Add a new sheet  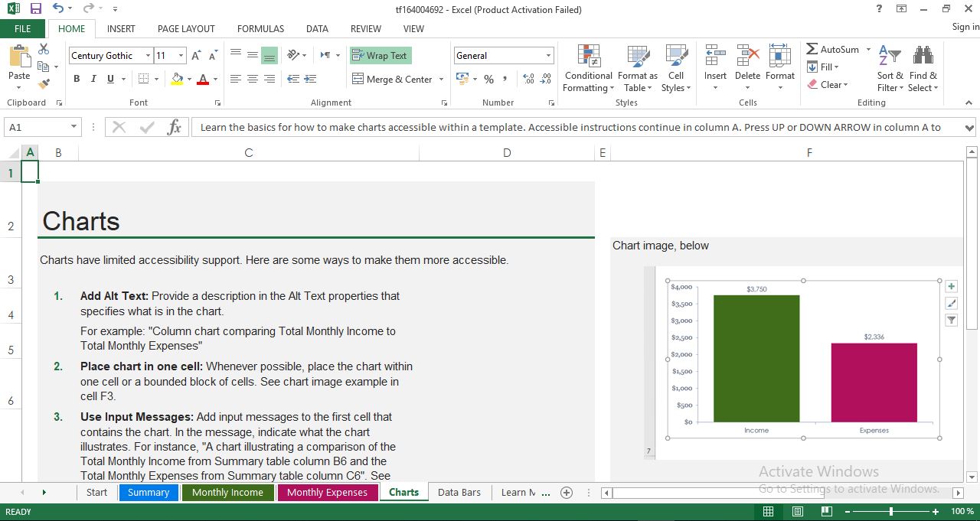click(x=567, y=493)
